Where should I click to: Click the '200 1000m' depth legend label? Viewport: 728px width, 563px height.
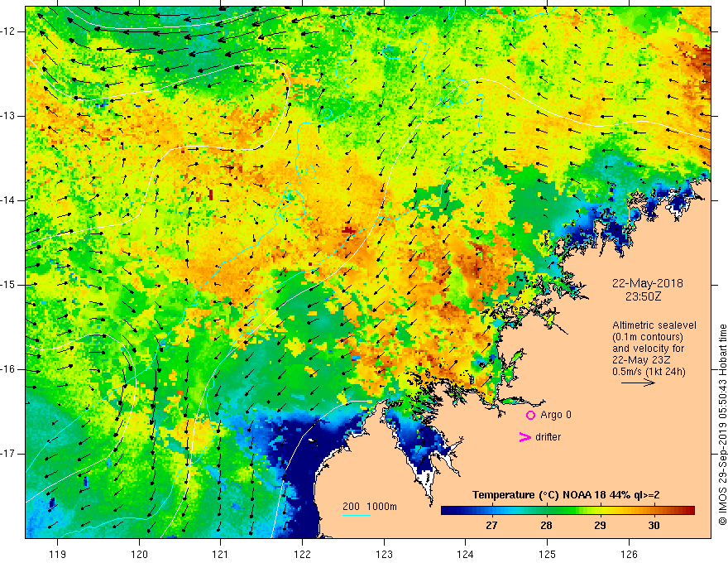tap(370, 507)
